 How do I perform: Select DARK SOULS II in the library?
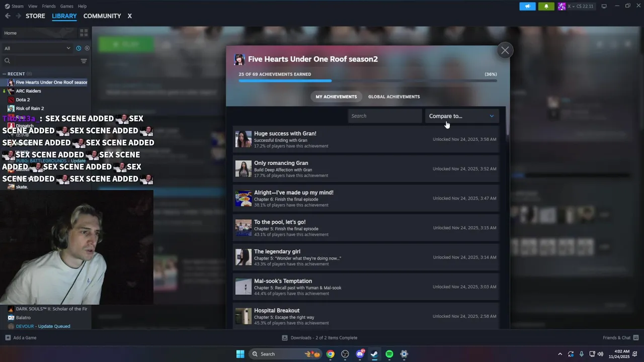[x=51, y=309]
